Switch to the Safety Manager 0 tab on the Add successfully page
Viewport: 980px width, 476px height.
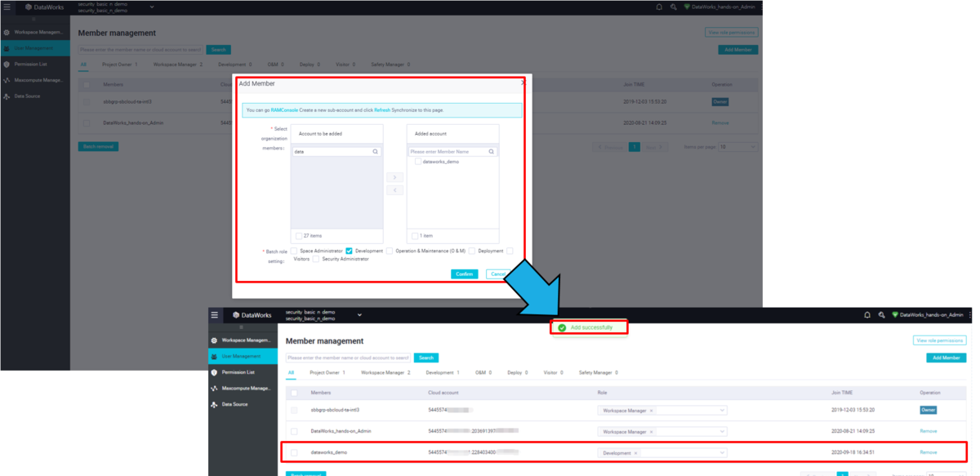(598, 372)
